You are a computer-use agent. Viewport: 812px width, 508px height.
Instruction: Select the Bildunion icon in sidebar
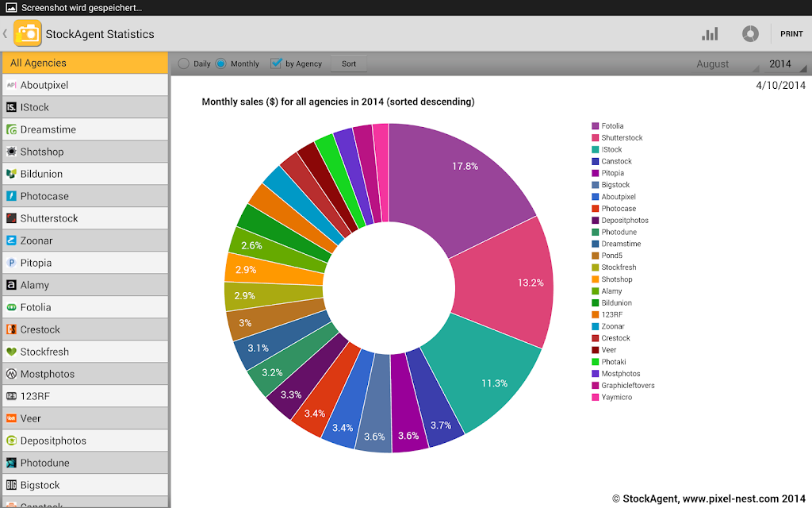[11, 174]
